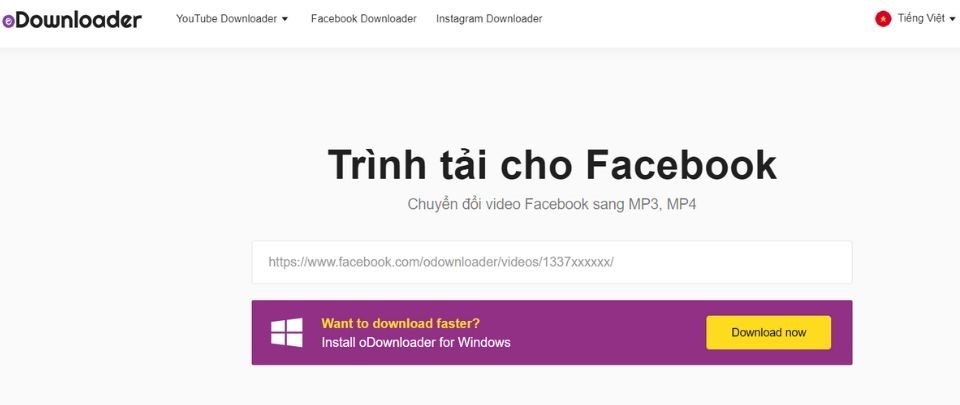Click the yellow Download now button
The width and height of the screenshot is (960, 405).
pos(768,333)
